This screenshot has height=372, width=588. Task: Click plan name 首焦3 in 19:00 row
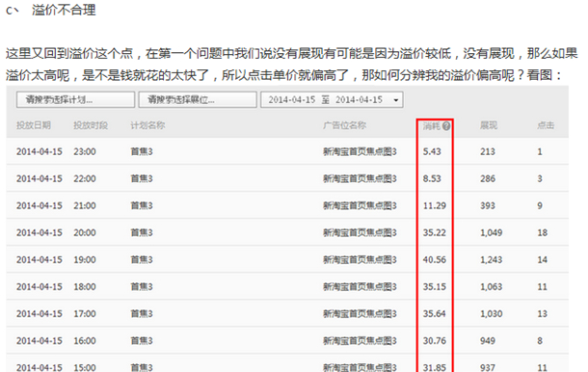click(x=142, y=259)
